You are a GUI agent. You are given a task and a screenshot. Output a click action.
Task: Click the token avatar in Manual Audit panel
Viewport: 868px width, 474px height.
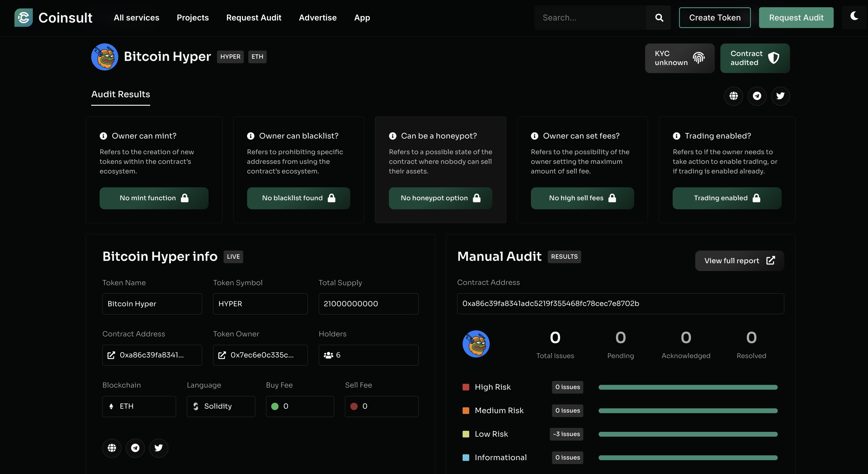pyautogui.click(x=476, y=344)
